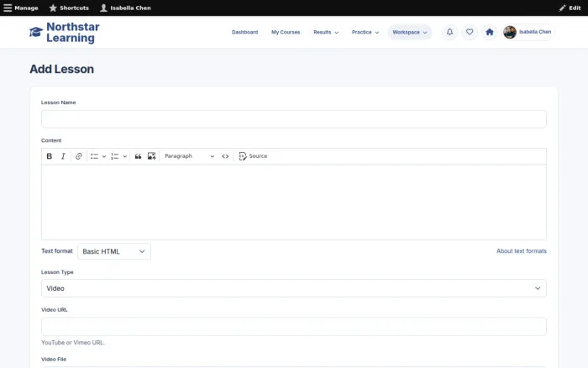
Task: Insert a block quote
Action: pyautogui.click(x=138, y=156)
